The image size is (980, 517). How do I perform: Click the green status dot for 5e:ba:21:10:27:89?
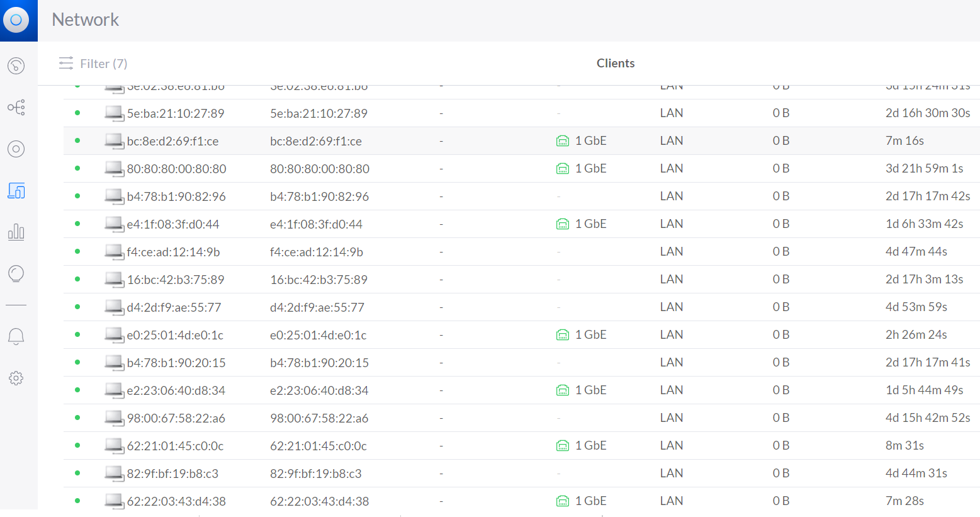point(77,113)
